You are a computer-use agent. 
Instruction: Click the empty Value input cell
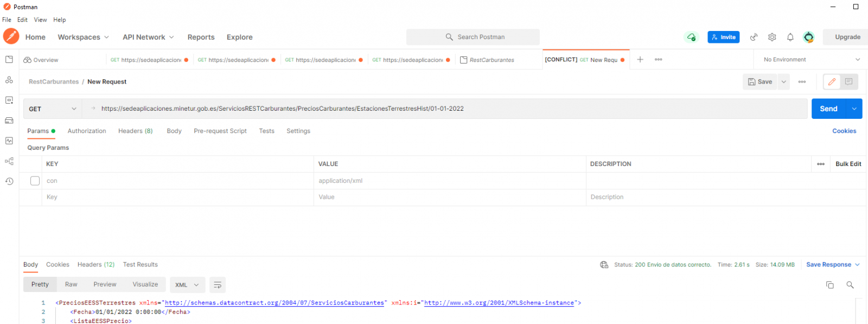click(450, 198)
